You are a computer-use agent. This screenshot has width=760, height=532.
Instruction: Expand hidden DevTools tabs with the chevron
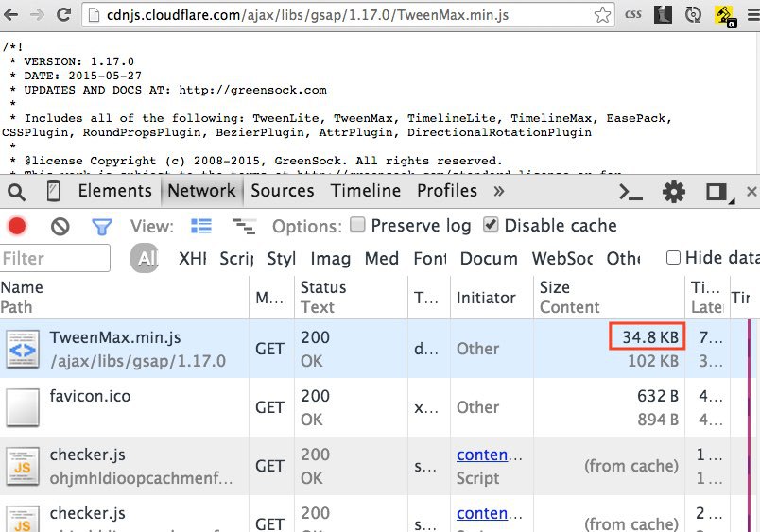tap(498, 192)
